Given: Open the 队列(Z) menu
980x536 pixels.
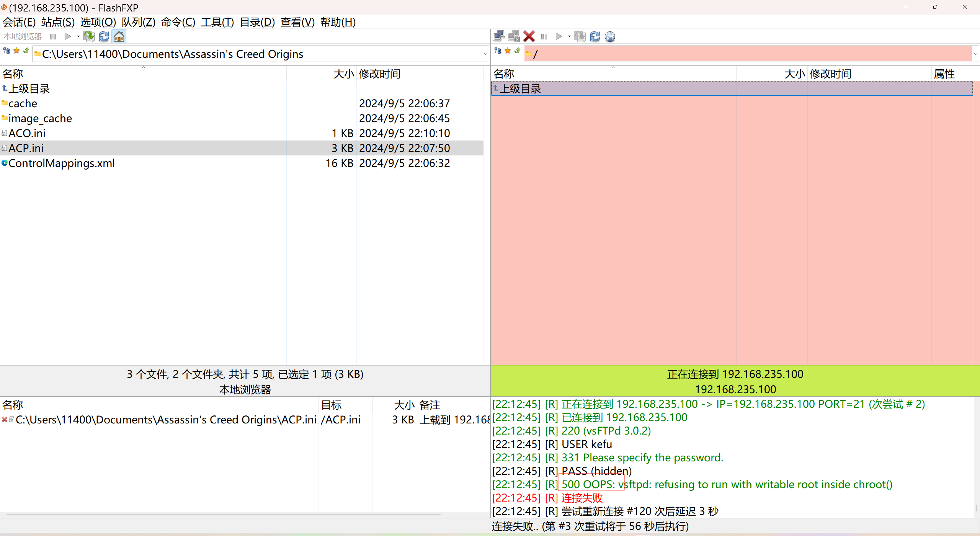Looking at the screenshot, I should (138, 22).
